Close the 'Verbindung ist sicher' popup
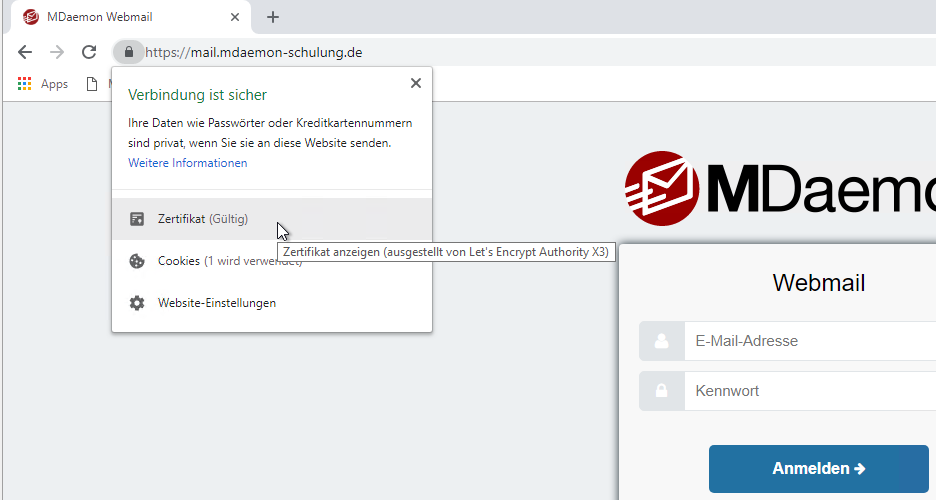The width and height of the screenshot is (936, 500). click(x=416, y=83)
